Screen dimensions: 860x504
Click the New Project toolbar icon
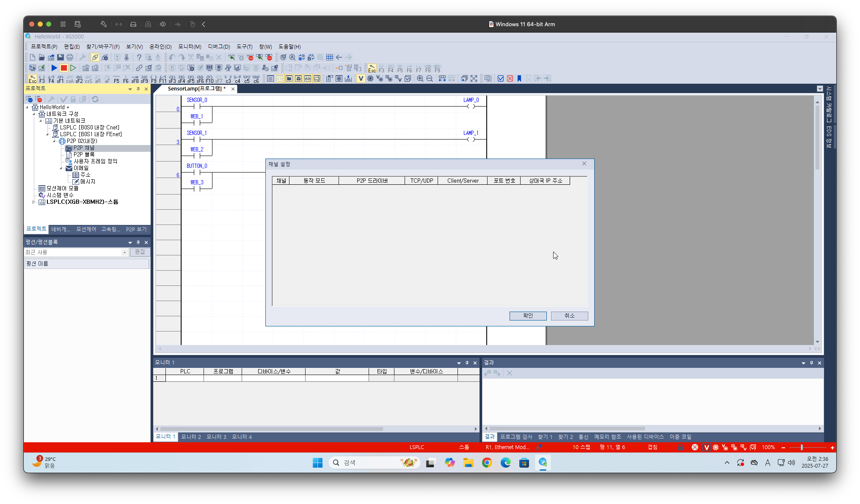[33, 57]
